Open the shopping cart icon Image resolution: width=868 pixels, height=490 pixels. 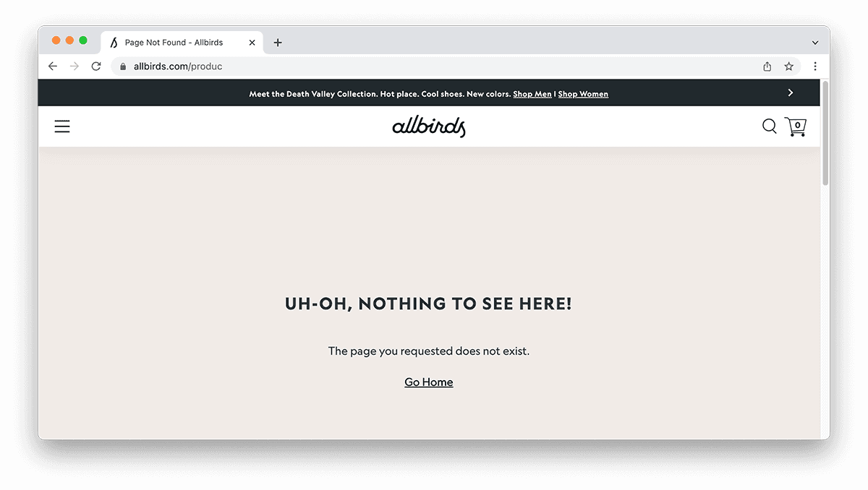[796, 127]
